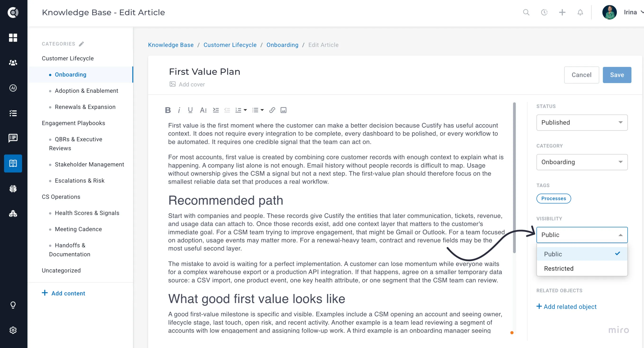
Task: Click Add related object link
Action: [567, 307]
